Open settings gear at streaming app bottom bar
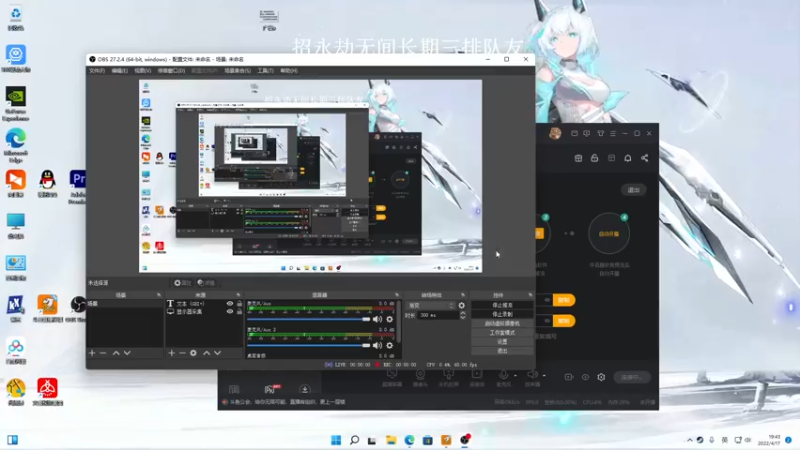Image resolution: width=800 pixels, height=450 pixels. [x=601, y=377]
